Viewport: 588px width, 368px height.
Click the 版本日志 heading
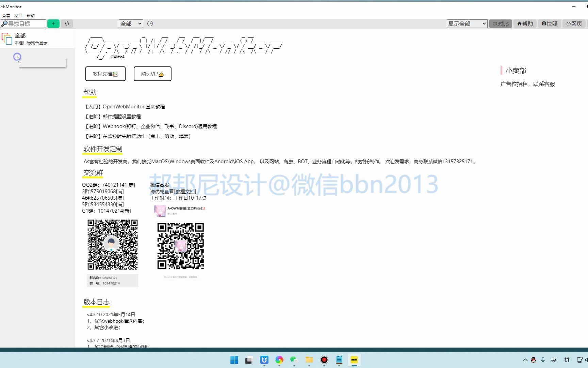tap(96, 302)
